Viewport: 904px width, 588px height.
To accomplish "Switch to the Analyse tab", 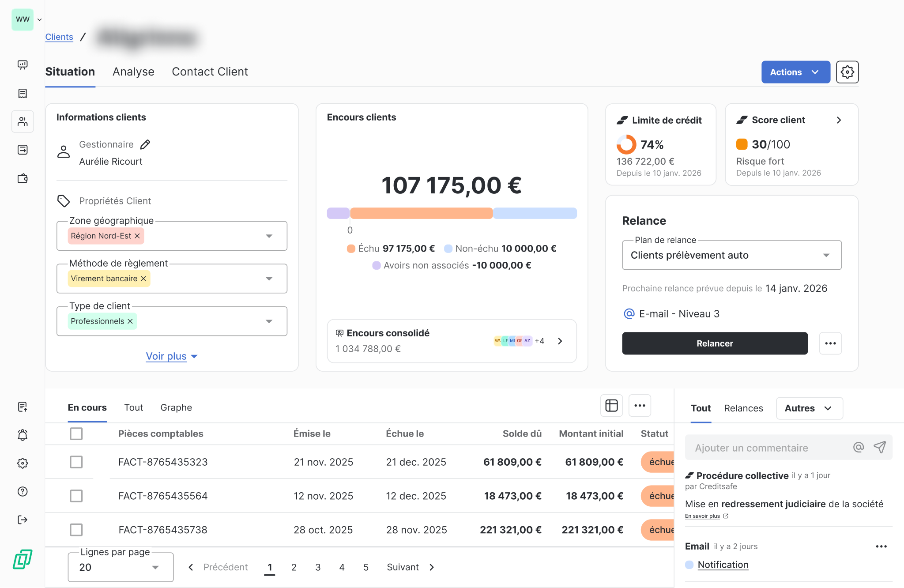I will (x=133, y=72).
